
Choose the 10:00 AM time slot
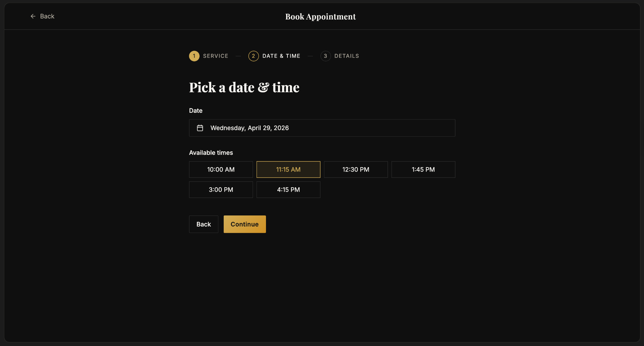(x=221, y=169)
